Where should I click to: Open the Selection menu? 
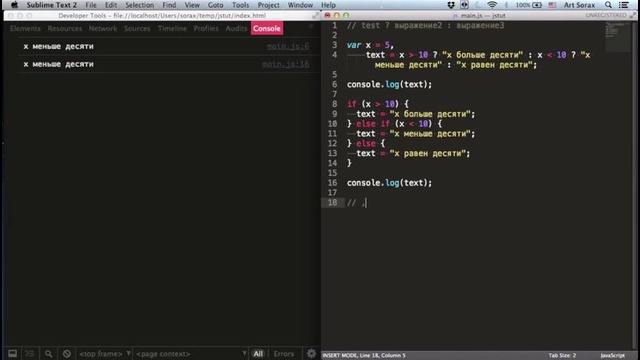tap(140, 5)
